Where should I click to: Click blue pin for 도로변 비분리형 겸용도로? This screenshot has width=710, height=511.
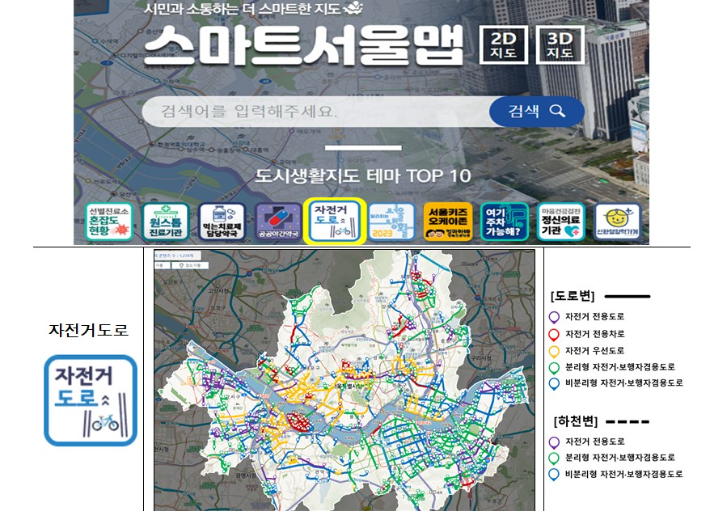click(554, 384)
